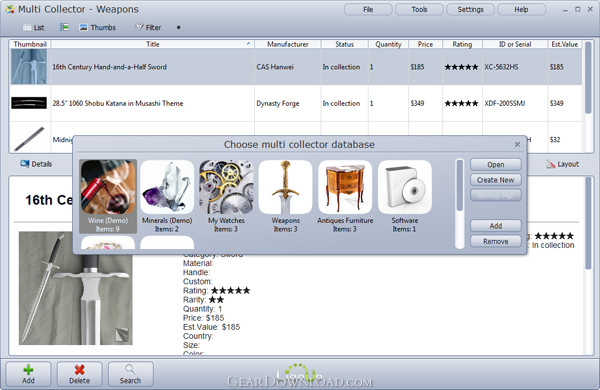This screenshot has width=600, height=390.
Task: Click the XC-5632HS serial cell
Action: (x=515, y=67)
